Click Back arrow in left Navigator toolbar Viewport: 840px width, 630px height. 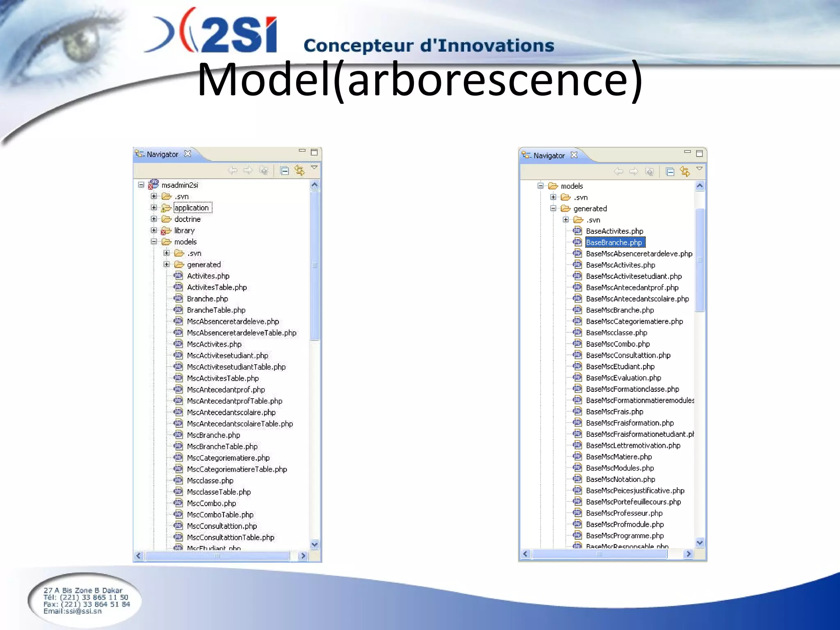233,170
